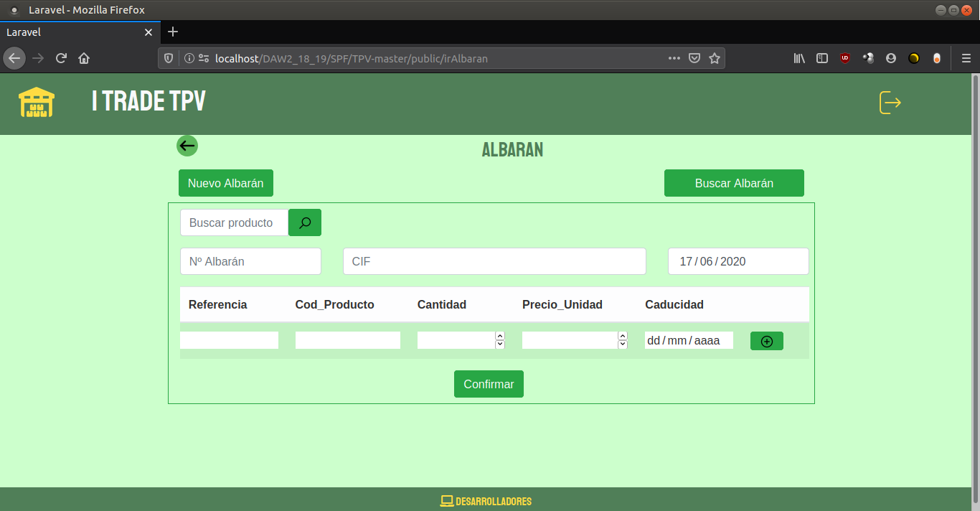This screenshot has width=980, height=511.
Task: Click the yellow logout icon
Action: [890, 103]
